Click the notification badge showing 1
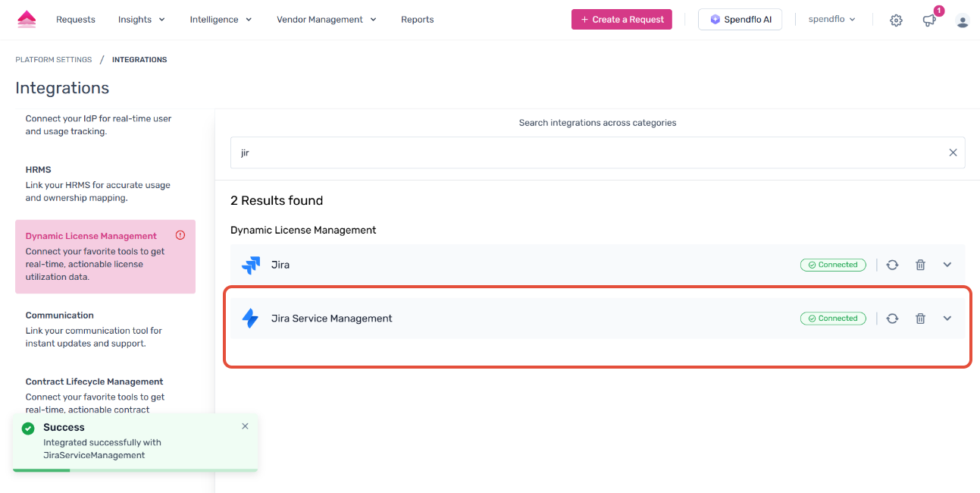Screen dimensions: 980x493 [939, 11]
